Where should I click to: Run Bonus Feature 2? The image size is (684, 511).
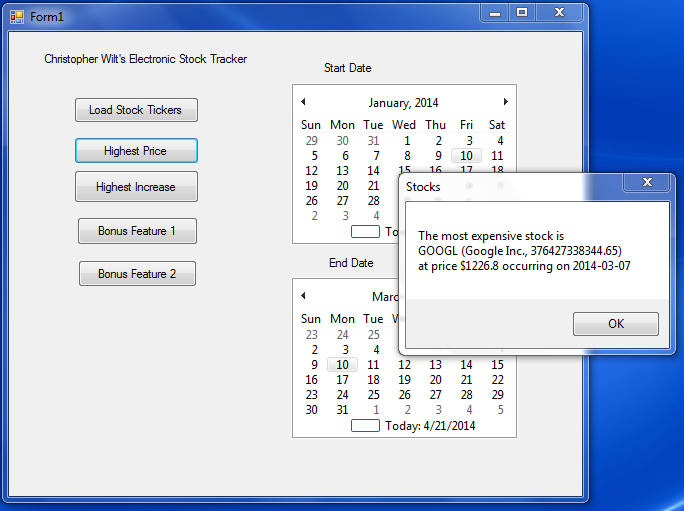point(137,274)
